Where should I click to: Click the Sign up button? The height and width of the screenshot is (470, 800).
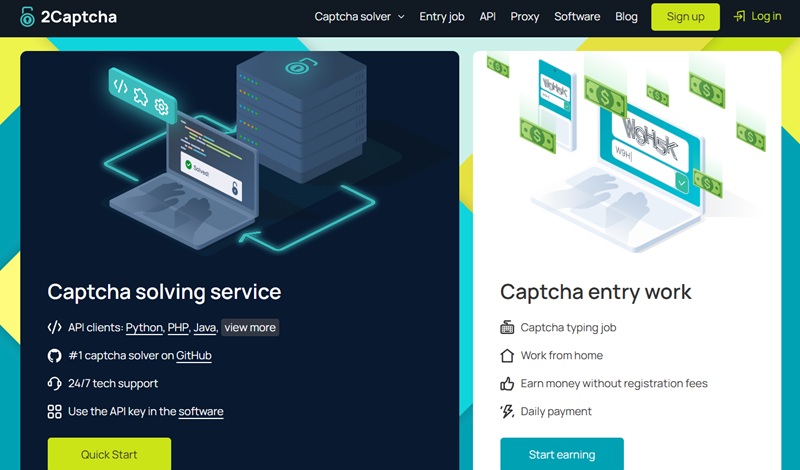click(x=685, y=17)
